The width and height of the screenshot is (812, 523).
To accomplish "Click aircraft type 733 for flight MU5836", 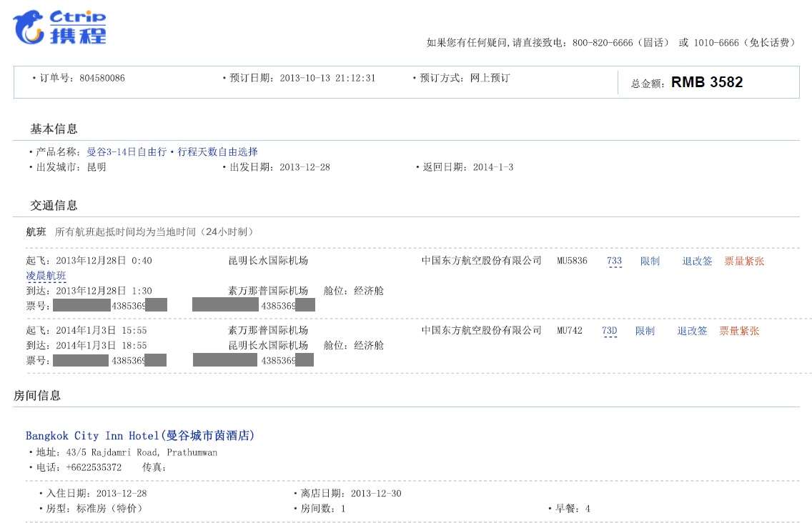I will (x=614, y=261).
